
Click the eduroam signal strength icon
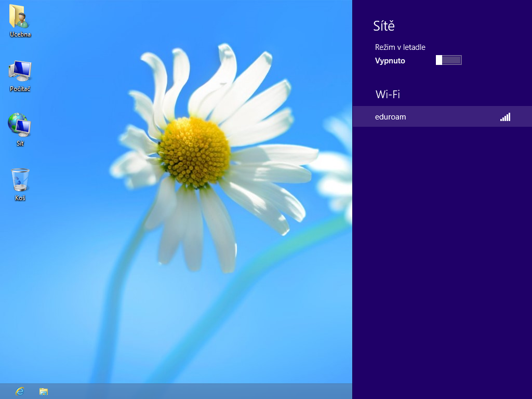pos(505,117)
